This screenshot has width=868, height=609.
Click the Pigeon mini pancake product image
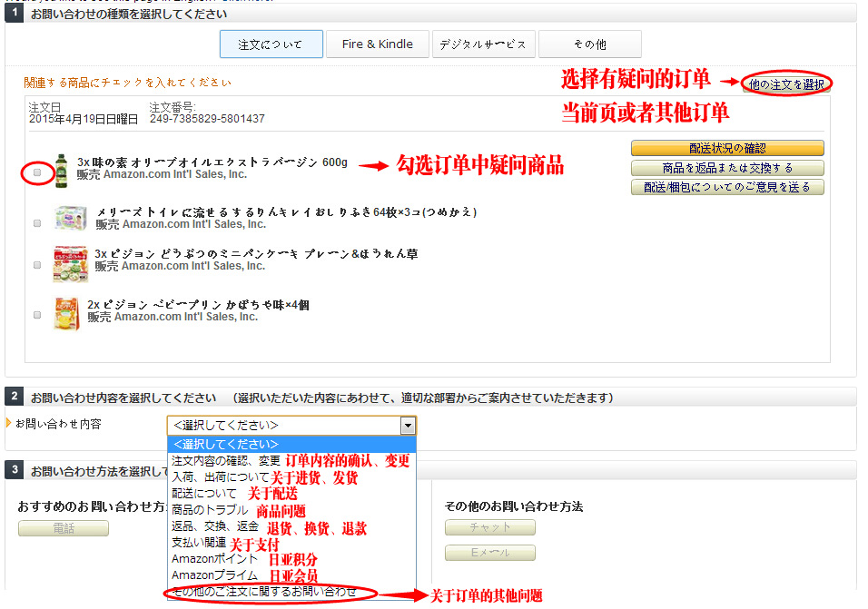(x=70, y=263)
